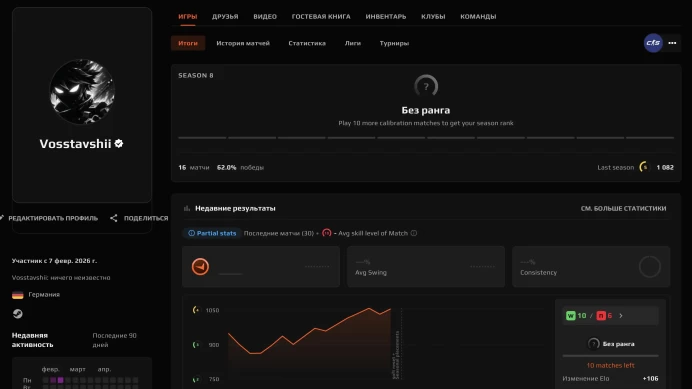The image size is (692, 389).
Task: Open История матчей sub-tab
Action: 243,43
